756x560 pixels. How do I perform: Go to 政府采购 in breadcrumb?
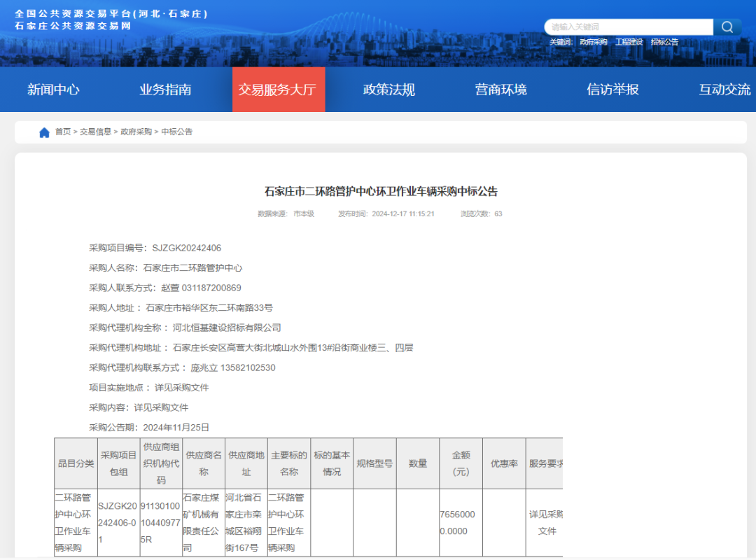coord(136,132)
